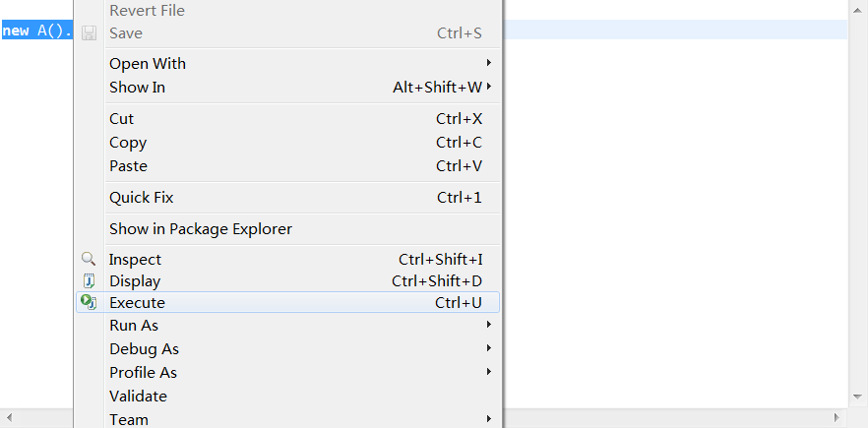868x428 pixels.
Task: Click the Revert File entry
Action: tap(148, 10)
